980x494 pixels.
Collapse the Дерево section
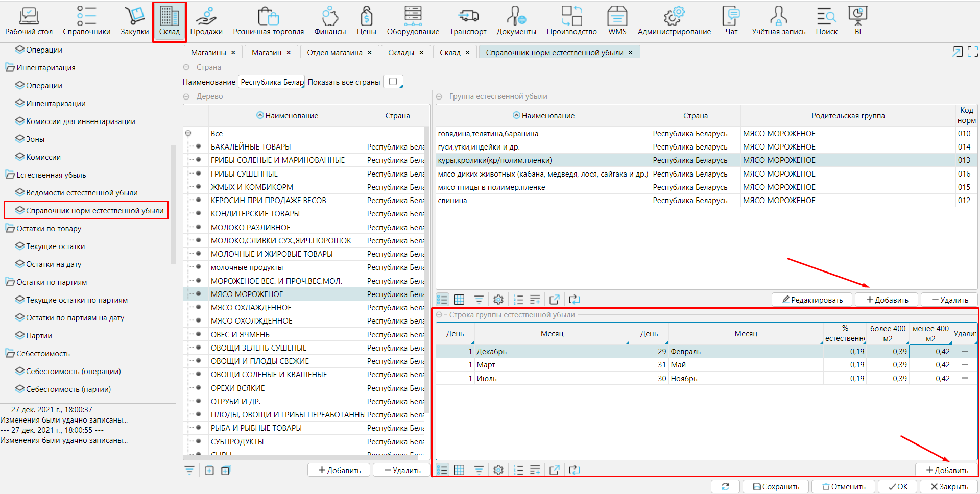pos(186,96)
